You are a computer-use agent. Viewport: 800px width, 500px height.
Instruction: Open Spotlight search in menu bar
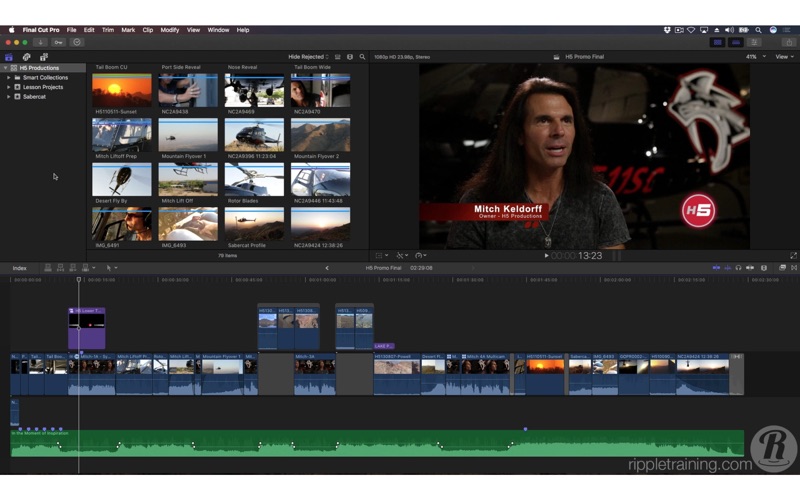(x=759, y=30)
